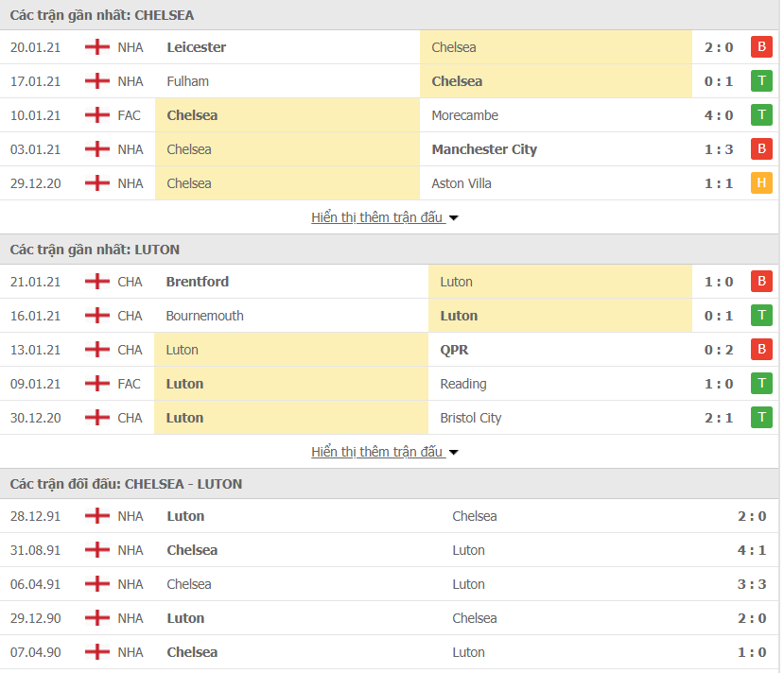Click the green T badge for Fulham vs Chelsea
Screen dimensions: 784x673
click(761, 81)
